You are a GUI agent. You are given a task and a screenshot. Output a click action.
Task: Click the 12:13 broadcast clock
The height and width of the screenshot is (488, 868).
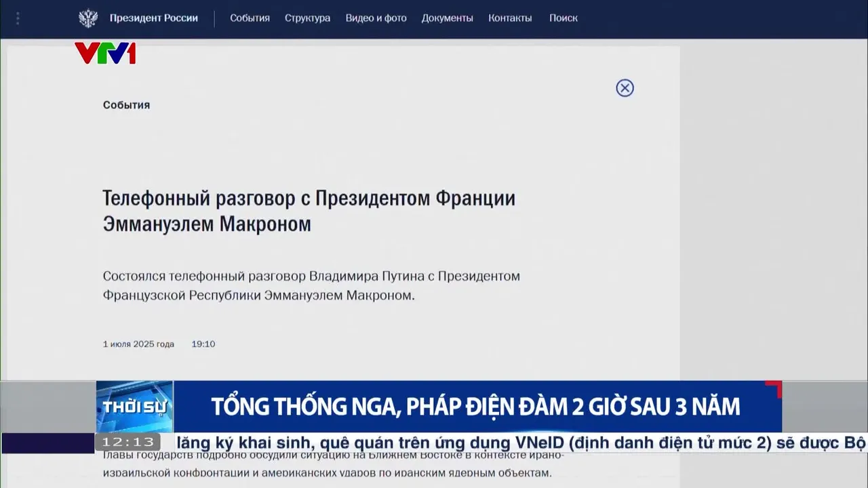128,443
